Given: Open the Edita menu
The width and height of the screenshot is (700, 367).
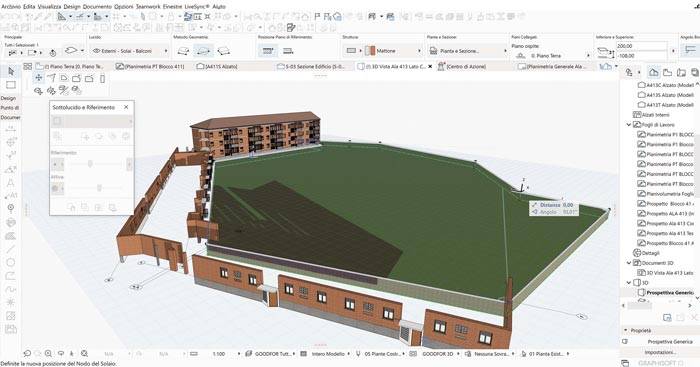Looking at the screenshot, I should click(x=29, y=7).
